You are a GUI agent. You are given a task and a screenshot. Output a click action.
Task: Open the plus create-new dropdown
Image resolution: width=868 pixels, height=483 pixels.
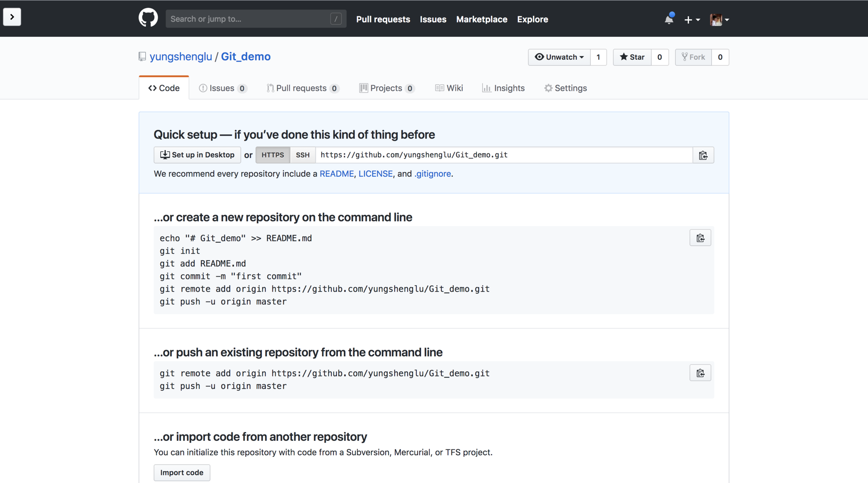point(692,20)
